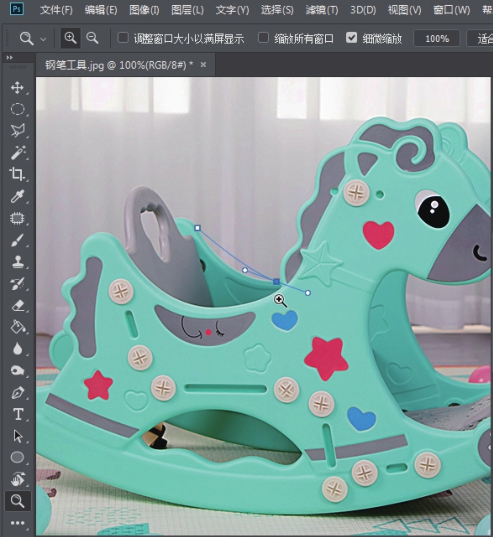Open the 图层(L) menu
The height and width of the screenshot is (537, 493).
pos(187,10)
